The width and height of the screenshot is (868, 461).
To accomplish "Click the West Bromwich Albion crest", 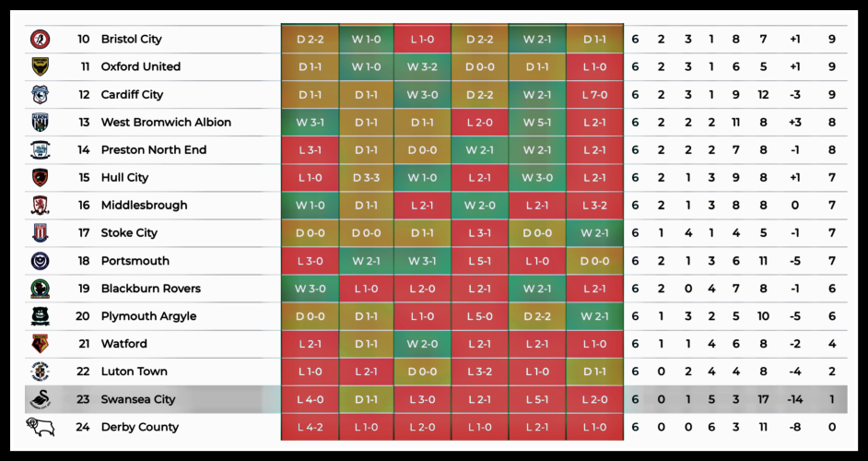I will [41, 123].
